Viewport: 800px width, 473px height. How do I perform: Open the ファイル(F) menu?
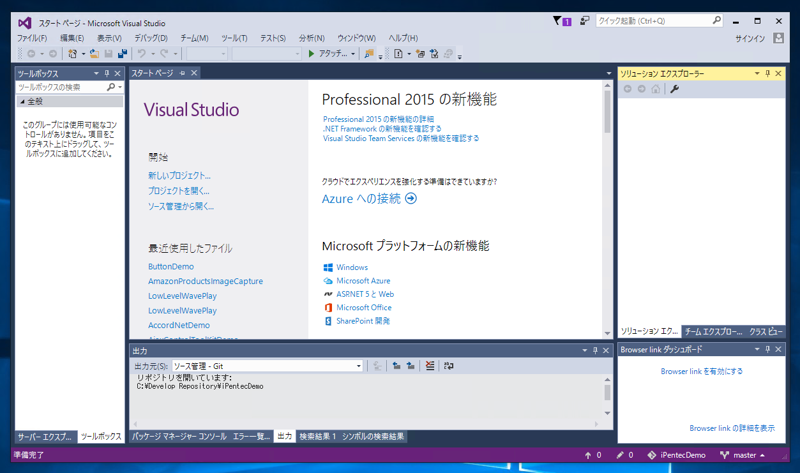[32, 38]
